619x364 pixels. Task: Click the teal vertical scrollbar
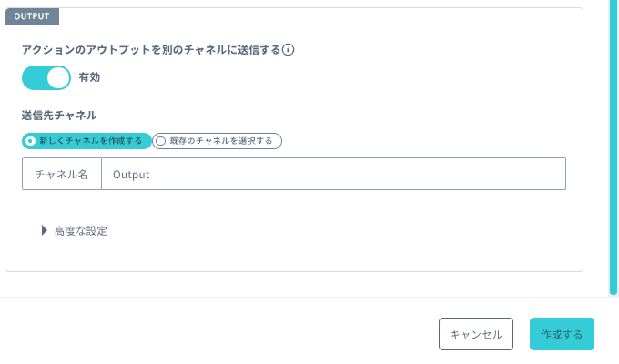coord(614,147)
